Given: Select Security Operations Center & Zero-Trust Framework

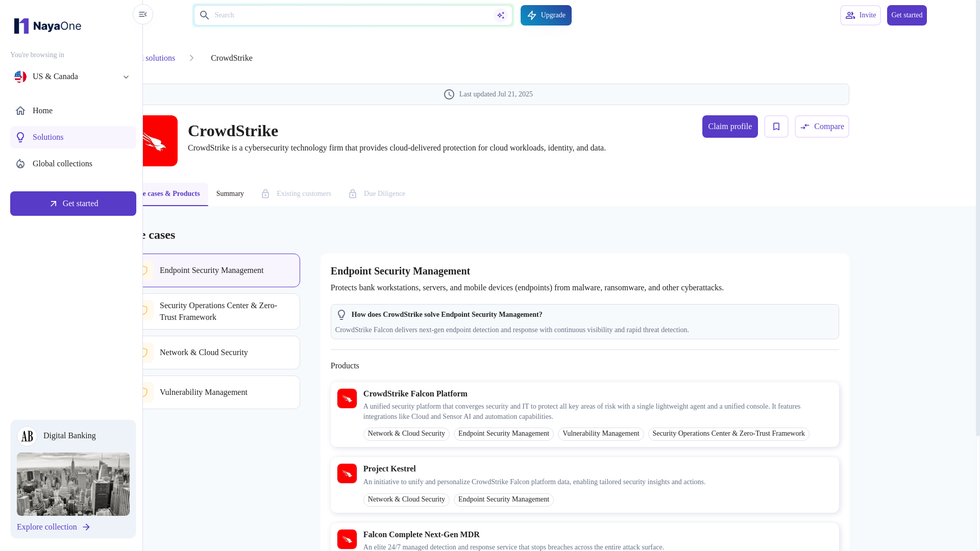Looking at the screenshot, I should click(221, 311).
